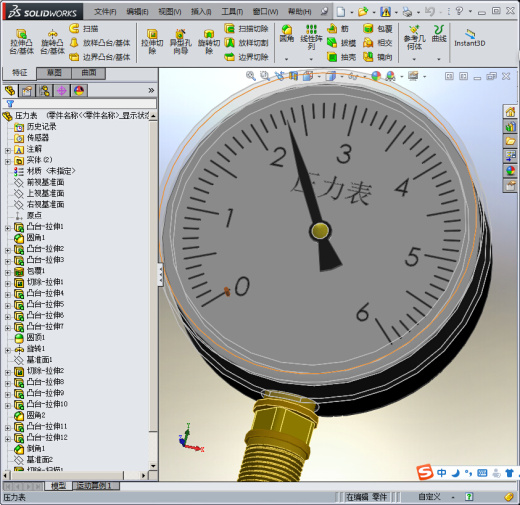Screen dimensions: 520x505
Task: Click the feature tree filter field
Action: (x=79, y=104)
